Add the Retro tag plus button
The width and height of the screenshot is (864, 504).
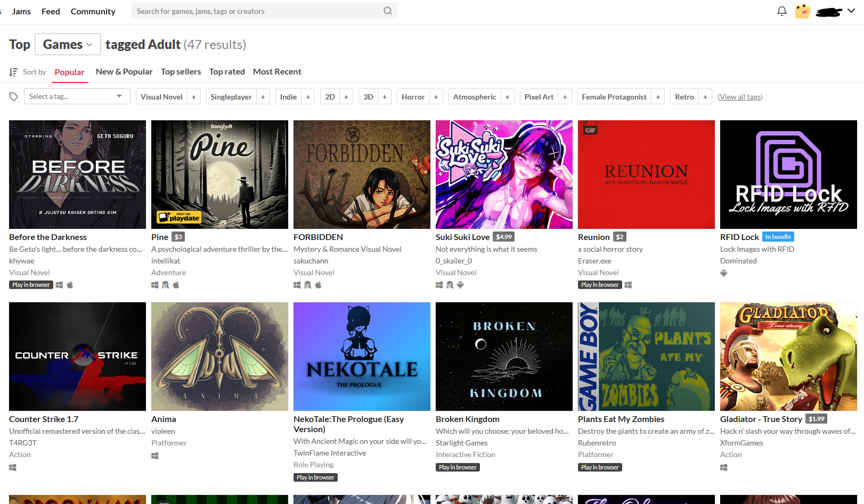click(705, 97)
